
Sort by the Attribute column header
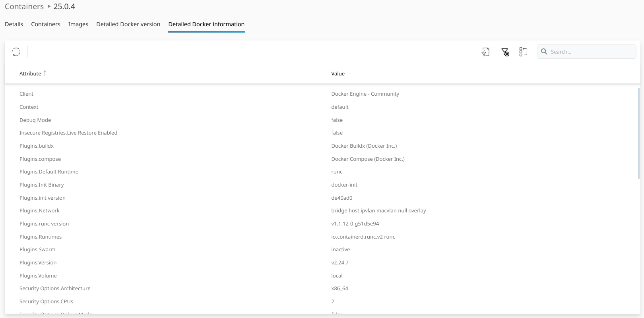pyautogui.click(x=30, y=73)
